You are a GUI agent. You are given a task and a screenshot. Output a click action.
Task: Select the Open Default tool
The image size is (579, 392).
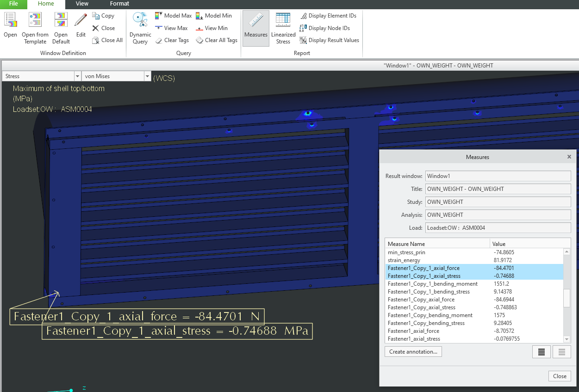click(61, 28)
